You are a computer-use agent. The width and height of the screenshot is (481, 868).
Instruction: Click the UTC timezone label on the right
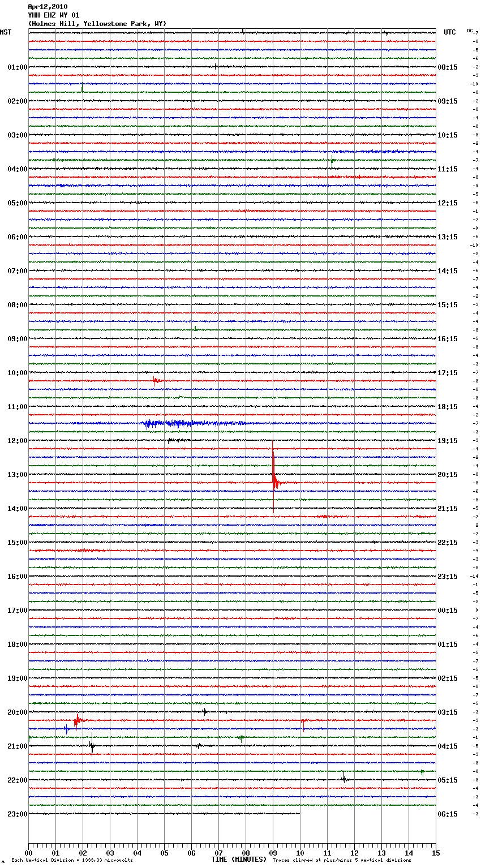[449, 32]
